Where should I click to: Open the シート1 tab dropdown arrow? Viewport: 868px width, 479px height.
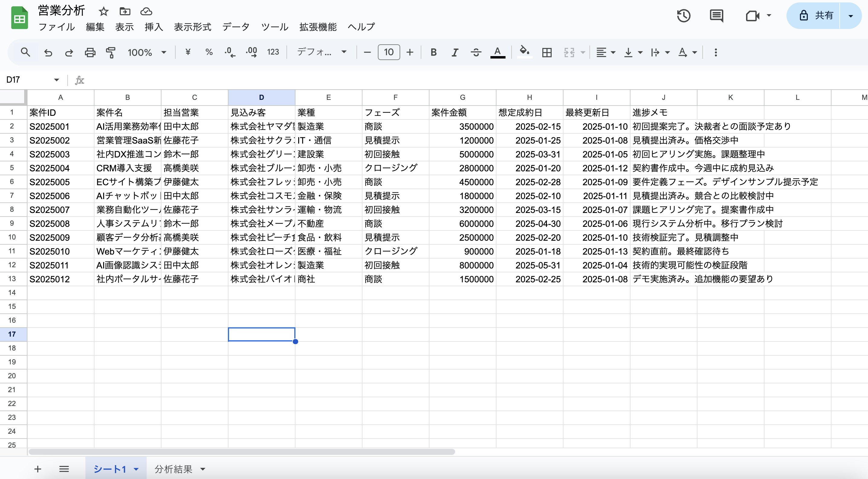(x=136, y=469)
